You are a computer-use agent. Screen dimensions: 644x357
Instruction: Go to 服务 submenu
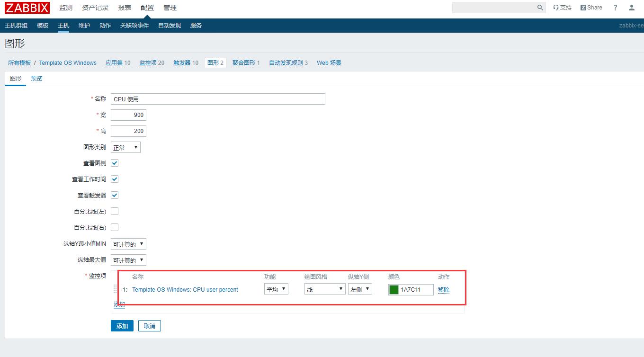196,26
